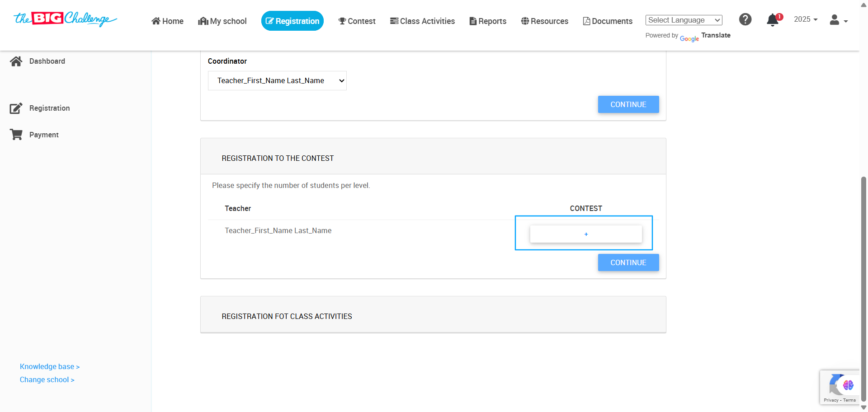Viewport: 868px width, 412px height.
Task: Select the Registration navigation tab
Action: point(292,21)
